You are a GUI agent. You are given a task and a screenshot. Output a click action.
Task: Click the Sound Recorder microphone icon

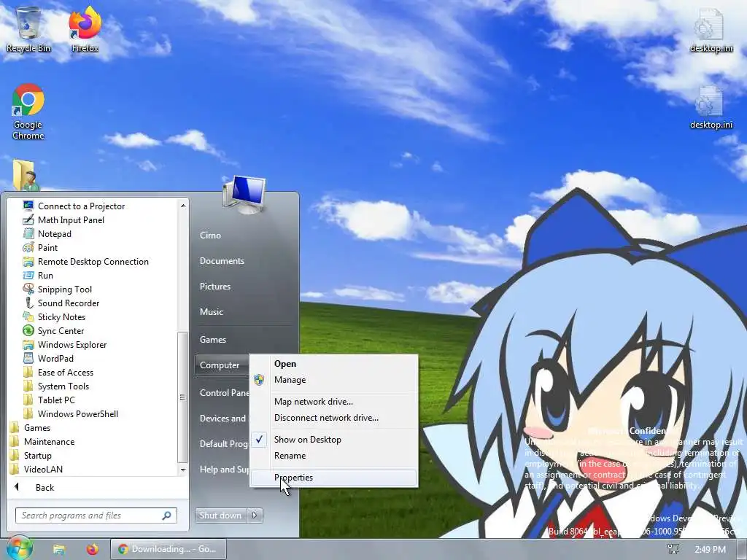pyautogui.click(x=28, y=303)
